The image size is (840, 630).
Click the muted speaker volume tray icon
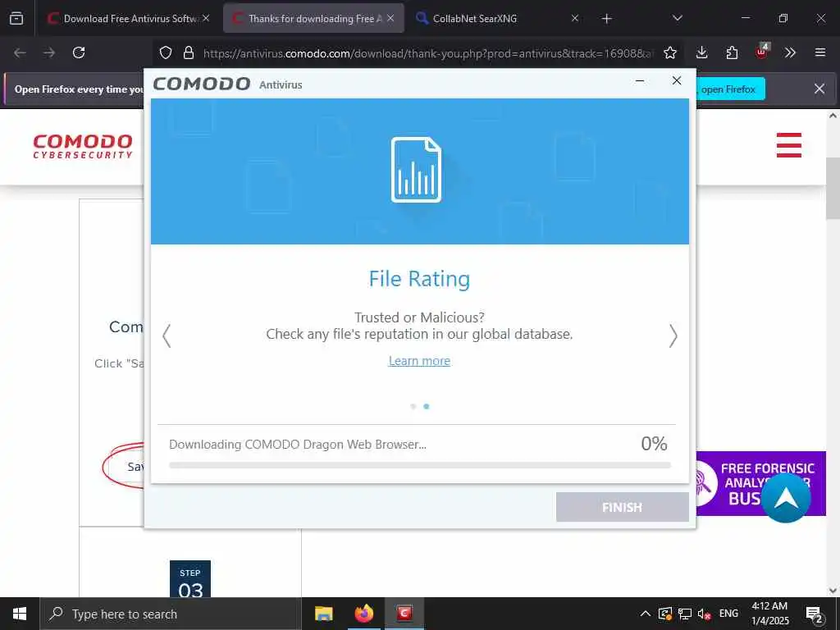tap(705, 614)
